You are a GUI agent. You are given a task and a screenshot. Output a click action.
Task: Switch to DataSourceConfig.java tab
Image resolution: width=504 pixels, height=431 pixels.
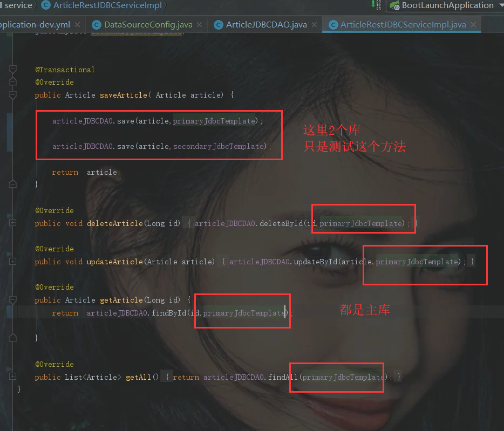tap(148, 25)
